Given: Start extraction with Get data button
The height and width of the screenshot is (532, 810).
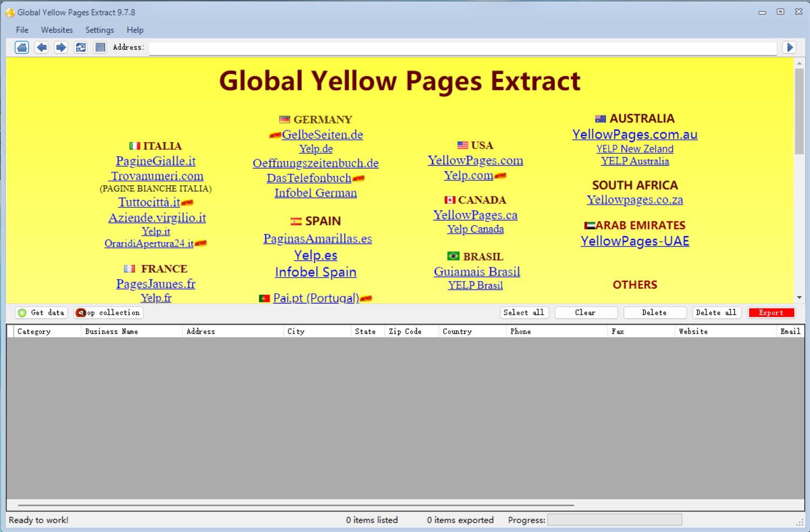Looking at the screenshot, I should (x=42, y=313).
